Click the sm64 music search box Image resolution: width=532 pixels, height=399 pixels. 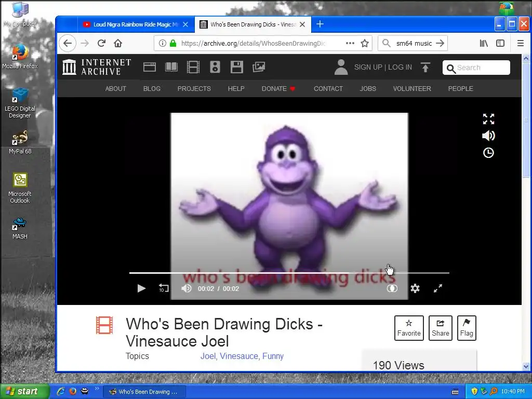tap(412, 43)
